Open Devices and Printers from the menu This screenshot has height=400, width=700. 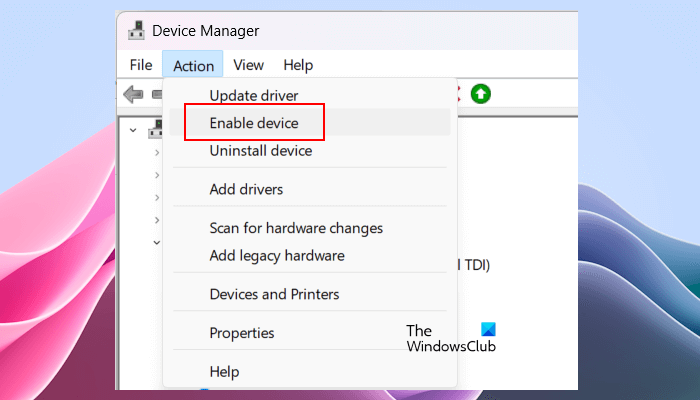tap(274, 294)
